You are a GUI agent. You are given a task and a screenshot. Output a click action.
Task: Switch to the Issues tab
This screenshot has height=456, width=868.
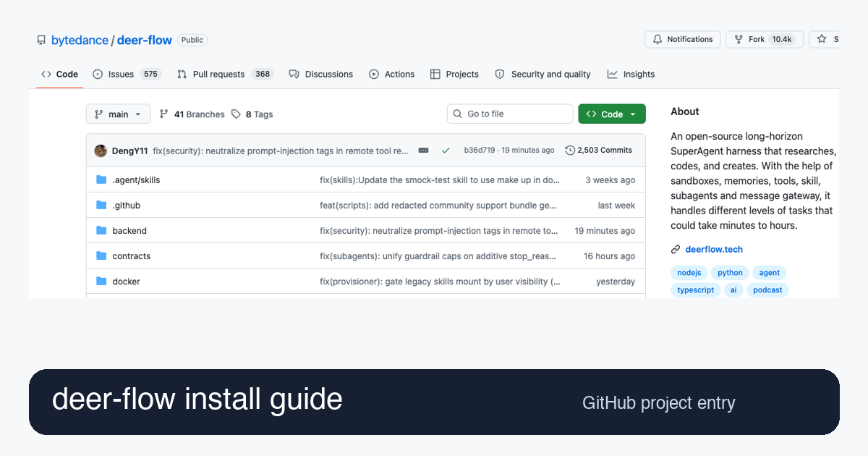pos(127,75)
